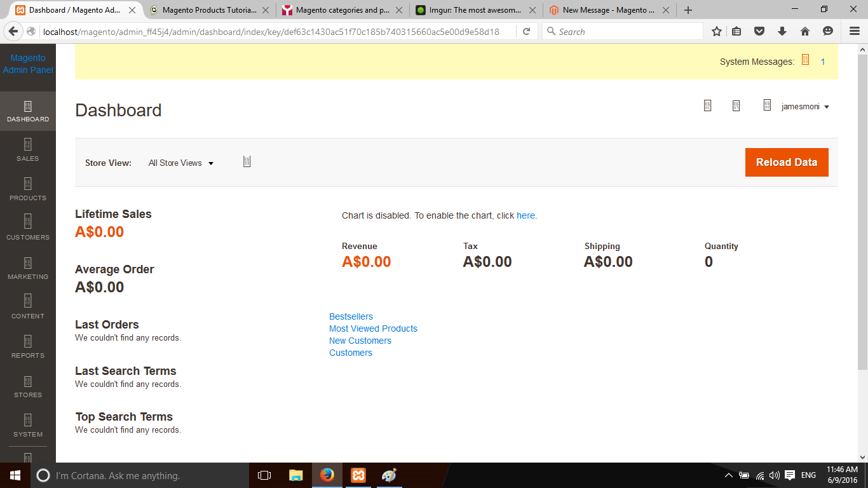Screen dimensions: 868x488
Task: Click into the Firefox Search box
Action: coord(623,31)
